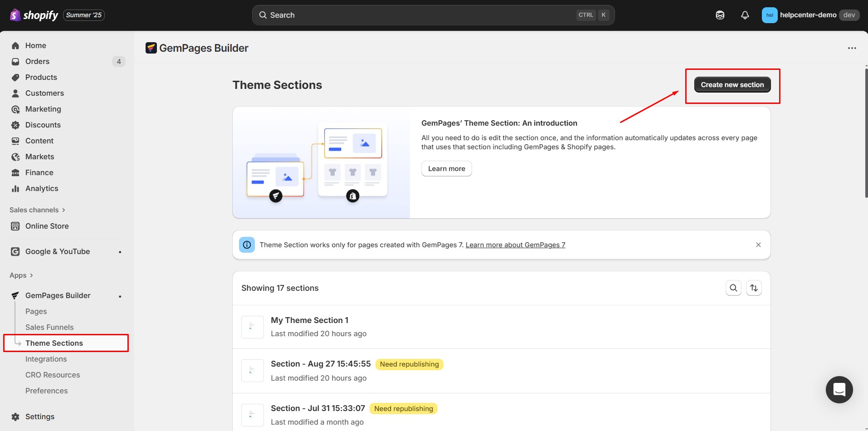Open store settings via the gear icon

click(15, 416)
